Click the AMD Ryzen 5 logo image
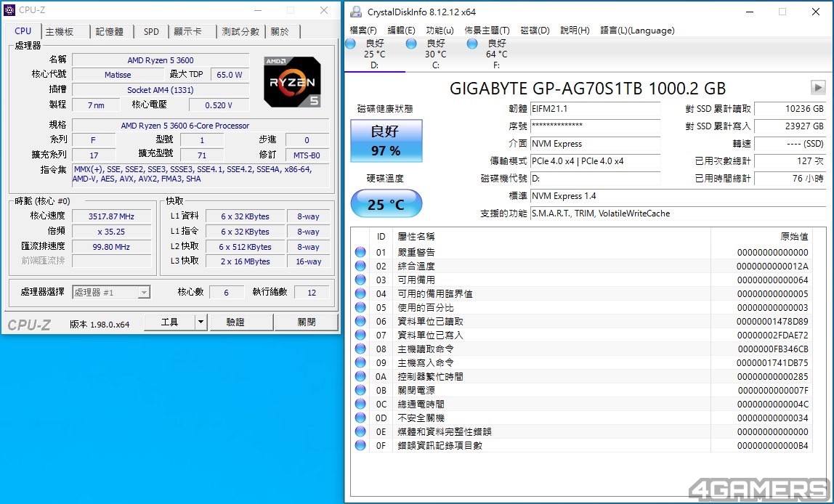 (x=293, y=82)
